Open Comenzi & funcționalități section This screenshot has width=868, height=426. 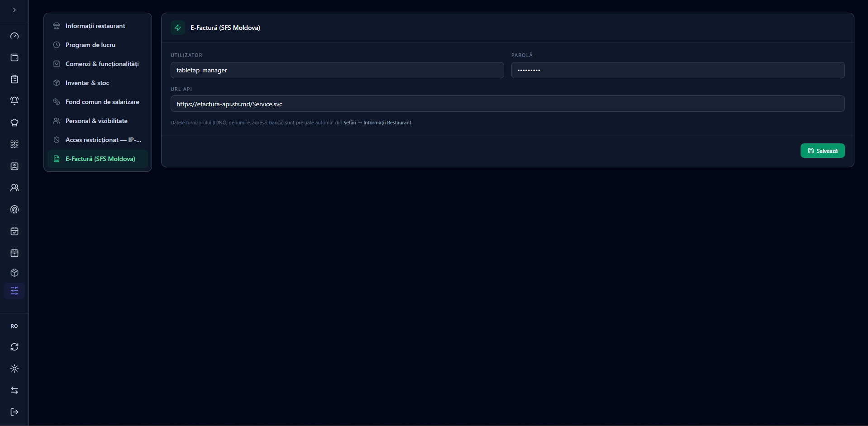point(98,64)
